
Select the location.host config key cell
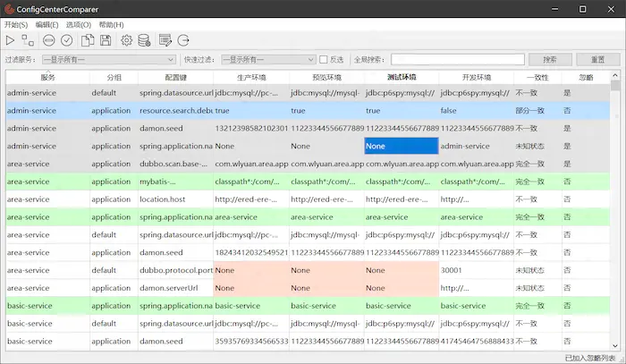click(175, 199)
